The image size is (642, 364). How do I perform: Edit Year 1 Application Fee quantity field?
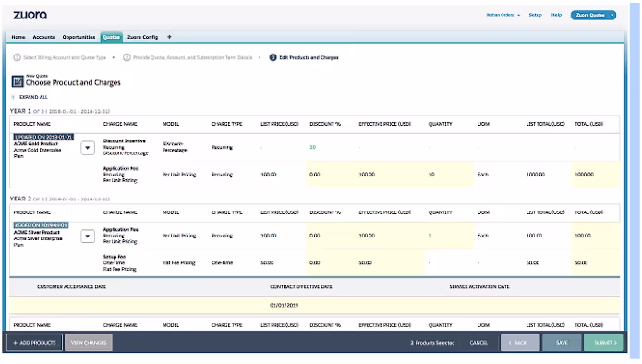[x=449, y=175]
